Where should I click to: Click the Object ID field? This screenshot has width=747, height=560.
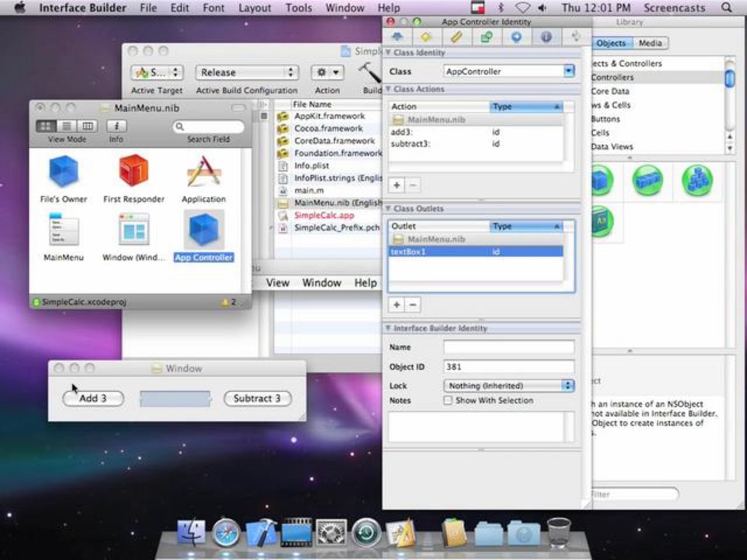point(509,366)
